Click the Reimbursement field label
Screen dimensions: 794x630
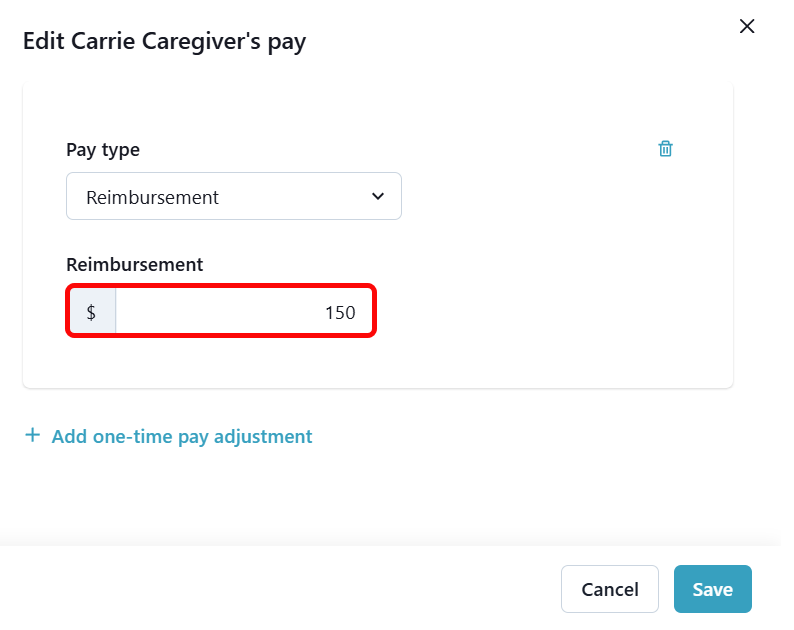tap(134, 265)
